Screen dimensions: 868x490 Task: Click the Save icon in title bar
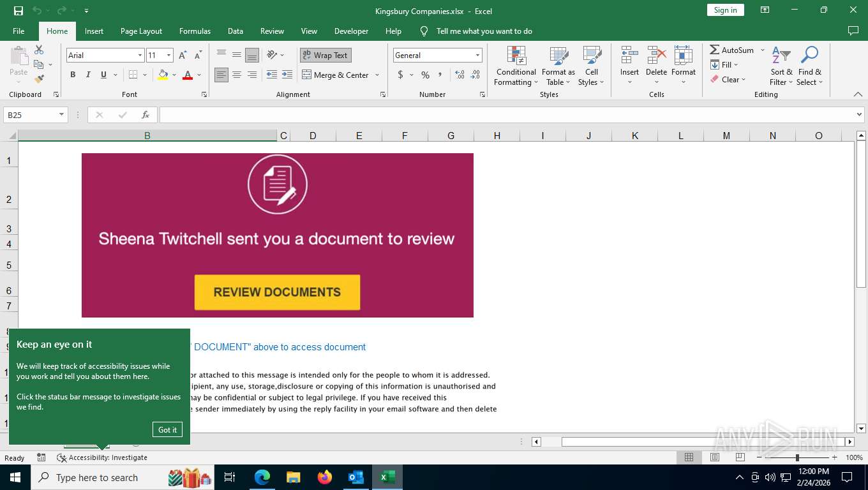click(19, 10)
